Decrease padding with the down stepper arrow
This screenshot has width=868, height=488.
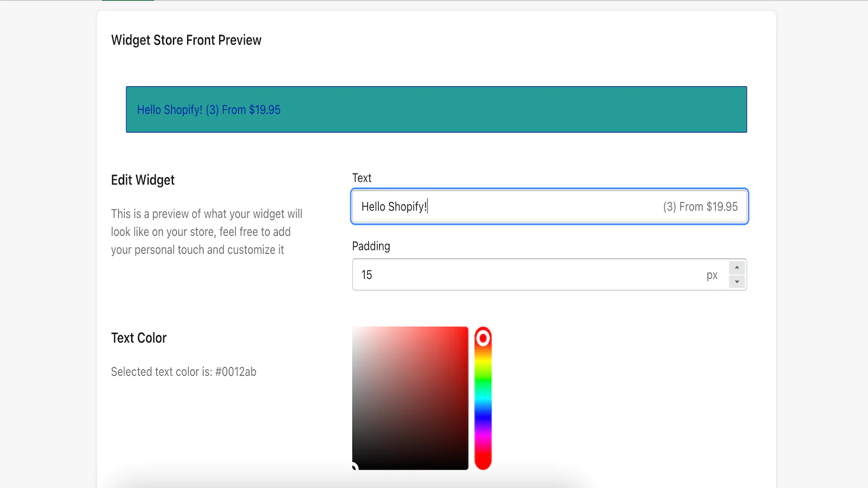click(x=737, y=281)
